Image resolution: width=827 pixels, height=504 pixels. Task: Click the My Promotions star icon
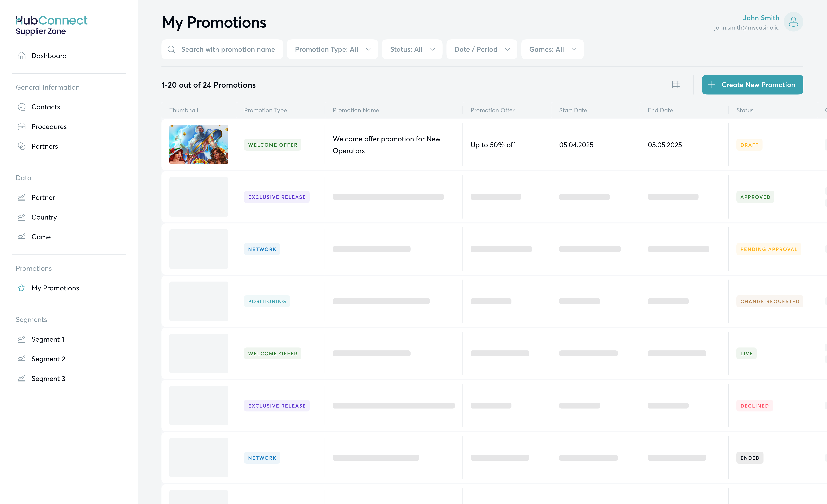tap(21, 288)
